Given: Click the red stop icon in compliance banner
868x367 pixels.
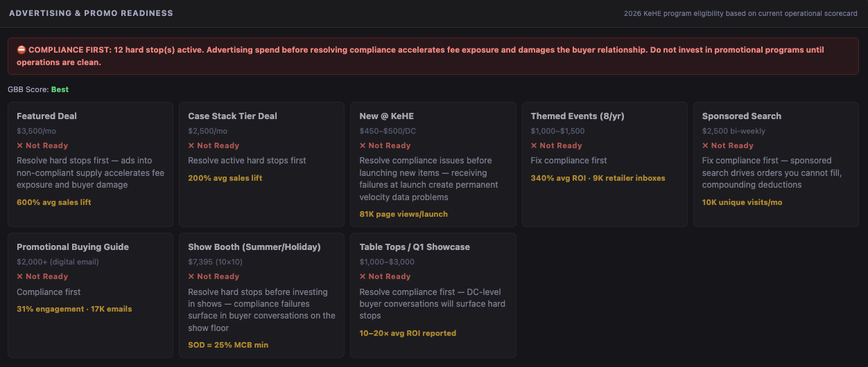Looking at the screenshot, I should (21, 51).
